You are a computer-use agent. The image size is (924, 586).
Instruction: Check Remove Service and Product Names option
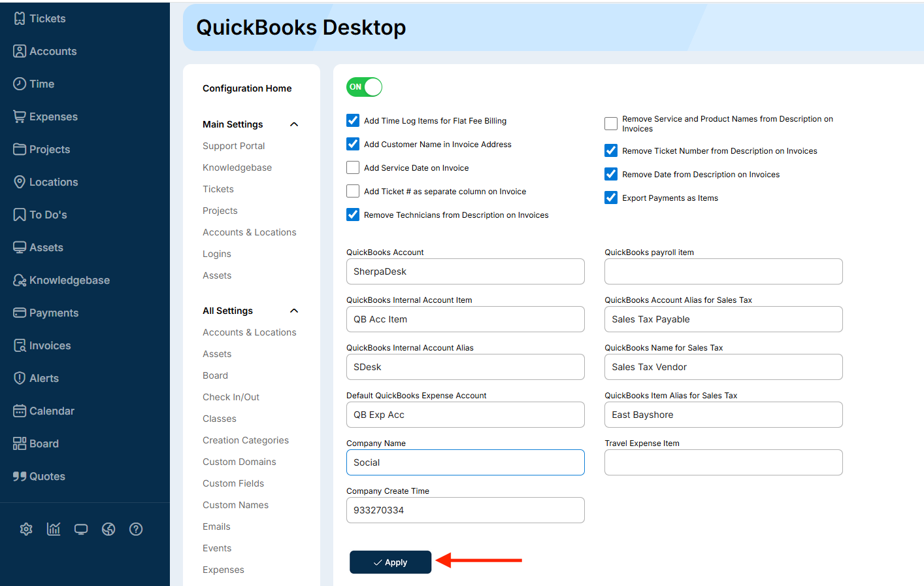point(611,124)
